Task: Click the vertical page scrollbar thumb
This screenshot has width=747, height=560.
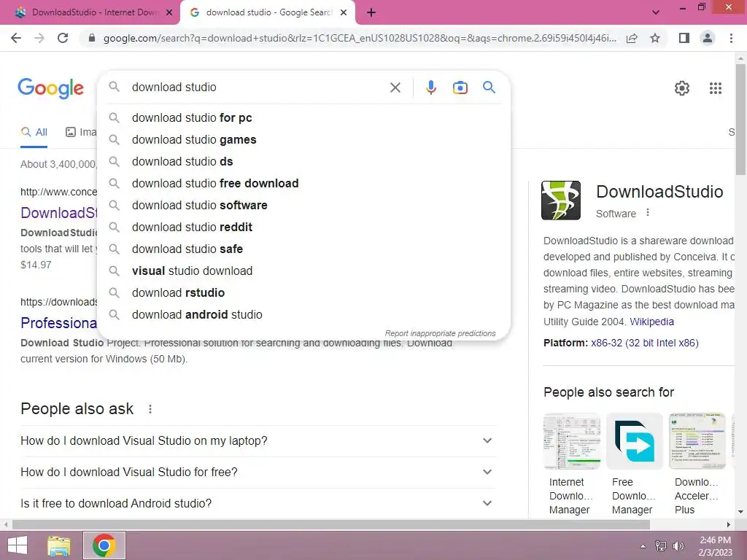Action: (x=740, y=119)
